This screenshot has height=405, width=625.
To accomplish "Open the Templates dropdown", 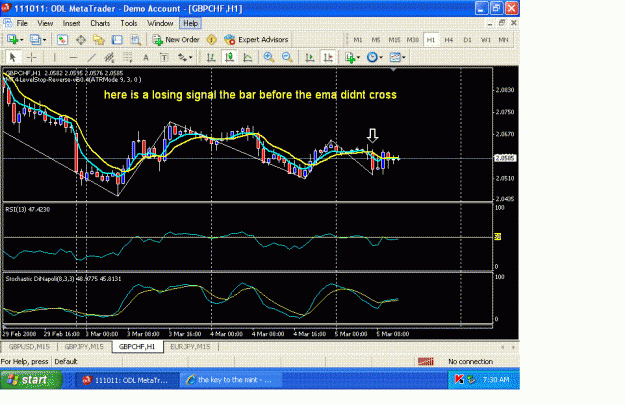I will point(397,57).
